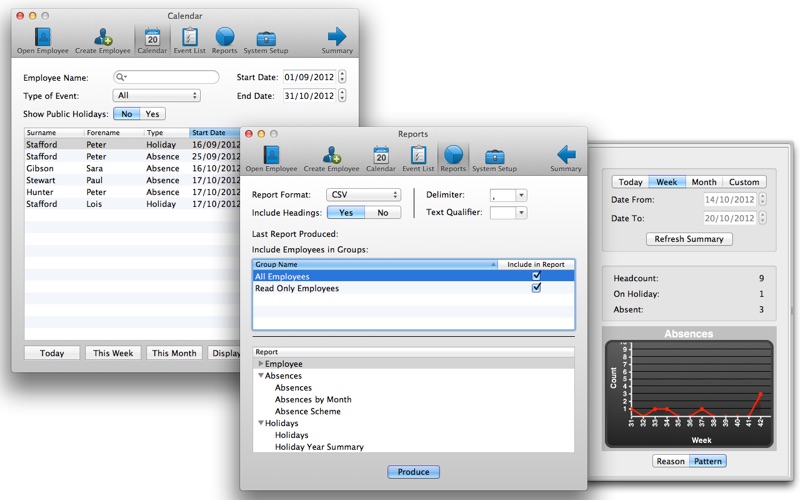Click Refresh Summary button
This screenshot has height=500, width=800.
[x=689, y=239]
